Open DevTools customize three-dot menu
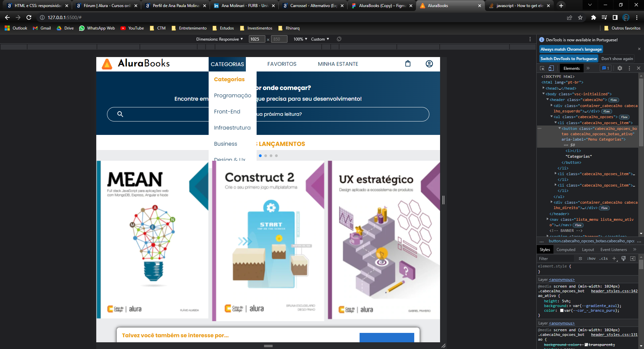The image size is (644, 349). pyautogui.click(x=629, y=68)
